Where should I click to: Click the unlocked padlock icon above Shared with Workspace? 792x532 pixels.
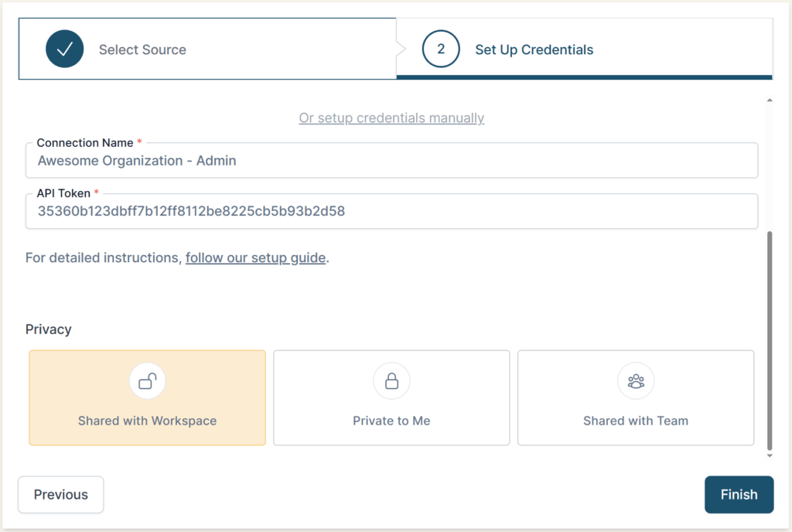pos(147,380)
